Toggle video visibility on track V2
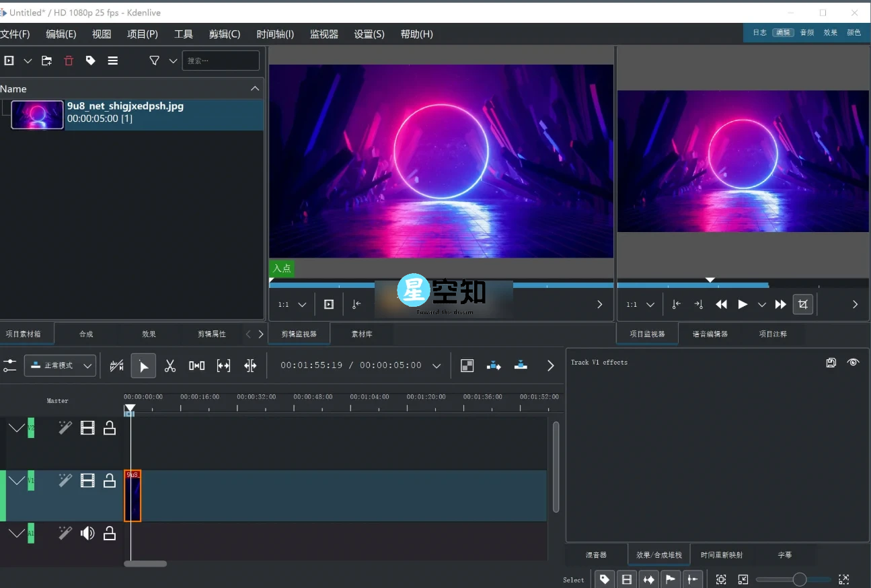The height and width of the screenshot is (588, 871). 87,427
